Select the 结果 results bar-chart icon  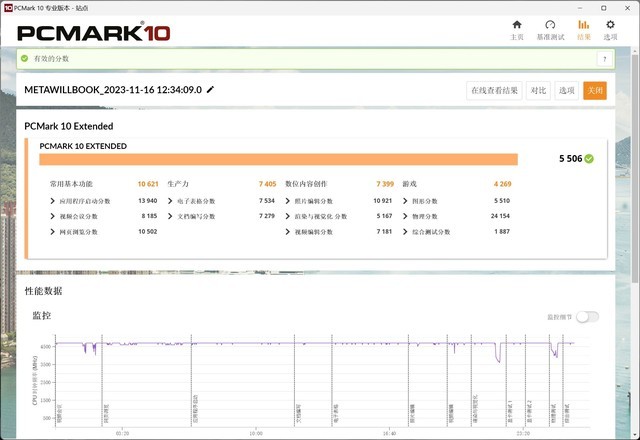click(584, 25)
